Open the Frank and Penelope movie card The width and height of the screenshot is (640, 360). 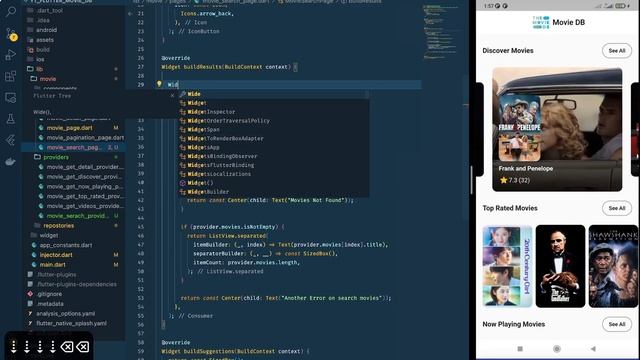pyautogui.click(x=557, y=129)
